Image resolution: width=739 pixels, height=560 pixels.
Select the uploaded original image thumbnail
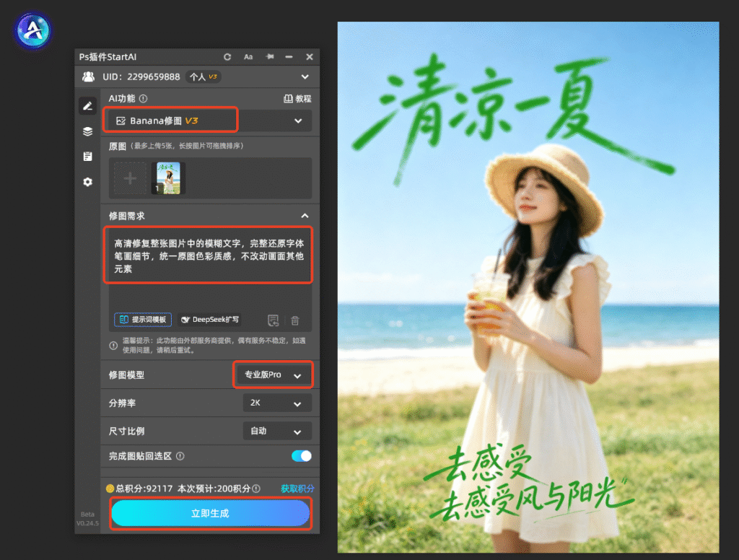(168, 178)
